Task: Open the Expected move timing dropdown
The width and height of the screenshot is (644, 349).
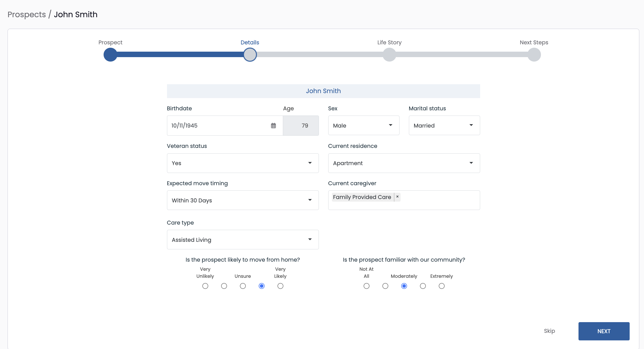Action: (243, 200)
